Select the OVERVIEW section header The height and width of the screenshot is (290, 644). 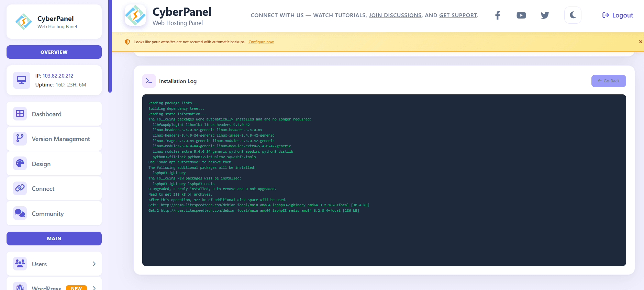click(x=54, y=52)
